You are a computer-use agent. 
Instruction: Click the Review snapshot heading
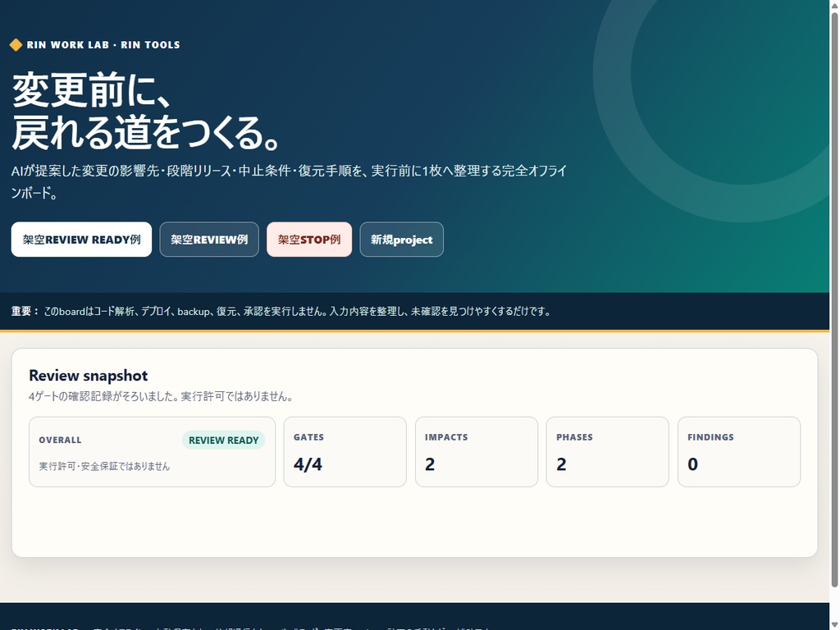pos(89,376)
